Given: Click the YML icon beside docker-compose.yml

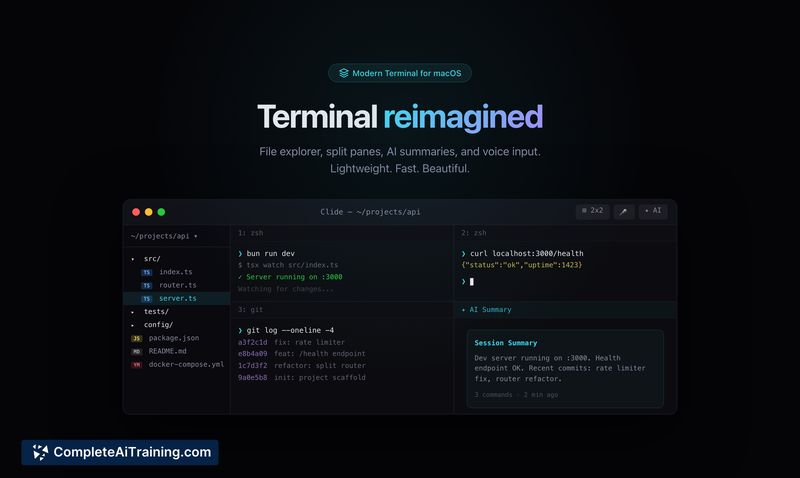Looking at the screenshot, I should (x=136, y=365).
